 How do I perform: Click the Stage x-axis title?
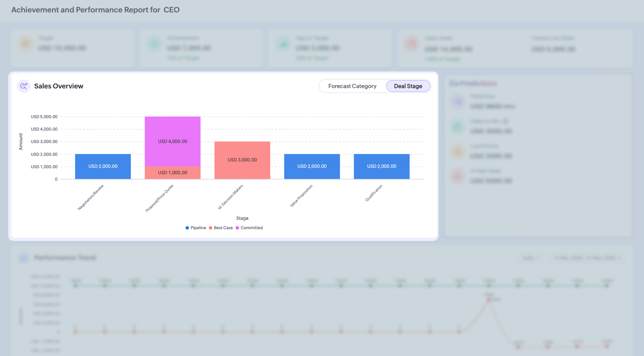(x=242, y=218)
